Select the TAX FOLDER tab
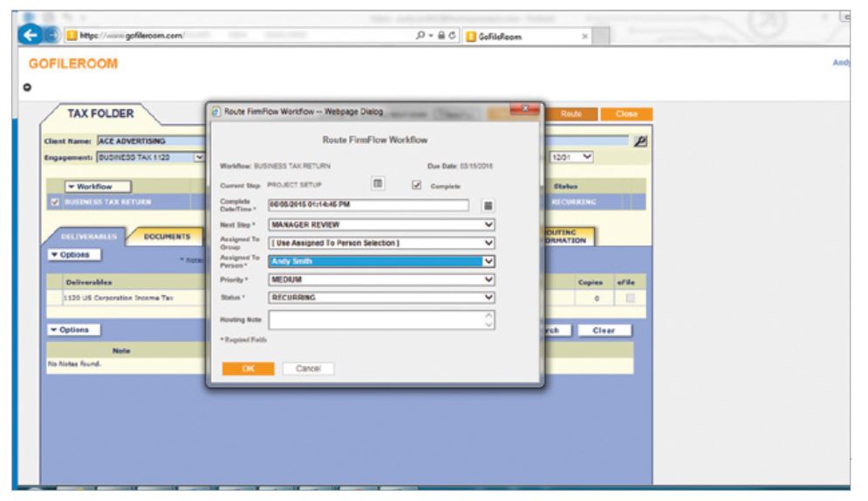The height and width of the screenshot is (501, 868). point(100,113)
